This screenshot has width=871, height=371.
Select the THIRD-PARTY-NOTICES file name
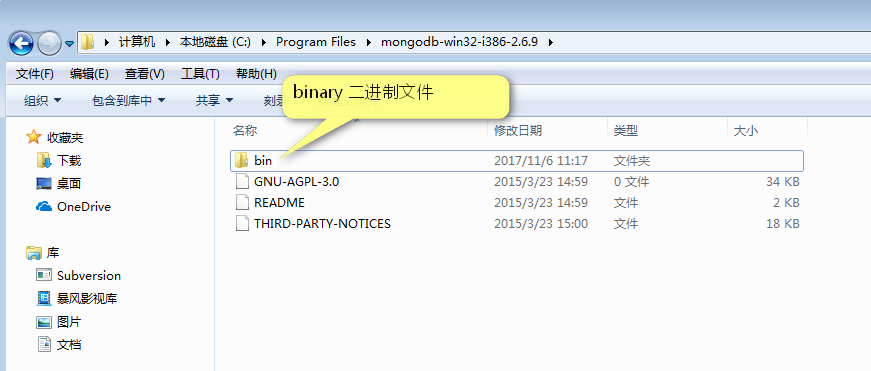[x=322, y=224]
